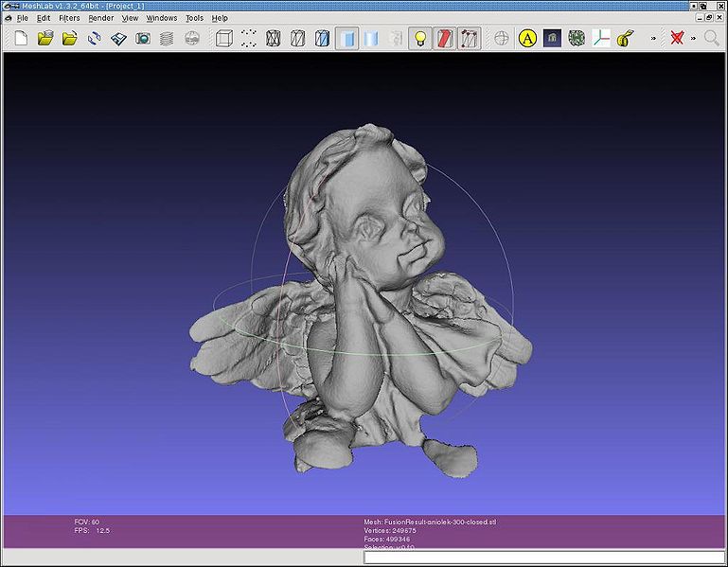Restore the inner project subwindow
Viewport: 728px width, 567px height.
coord(709,18)
